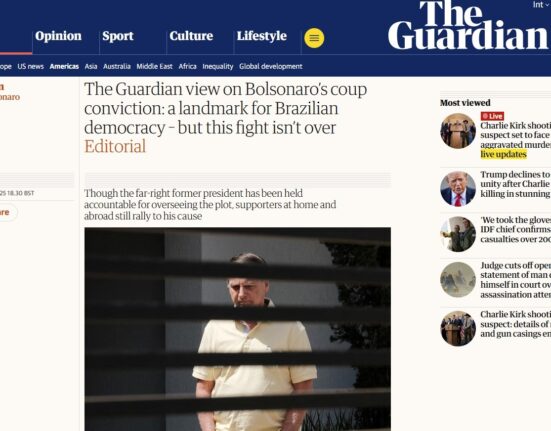Screen dimensions: 551x431
Task: Click the Editorial series label
Action: point(115,146)
